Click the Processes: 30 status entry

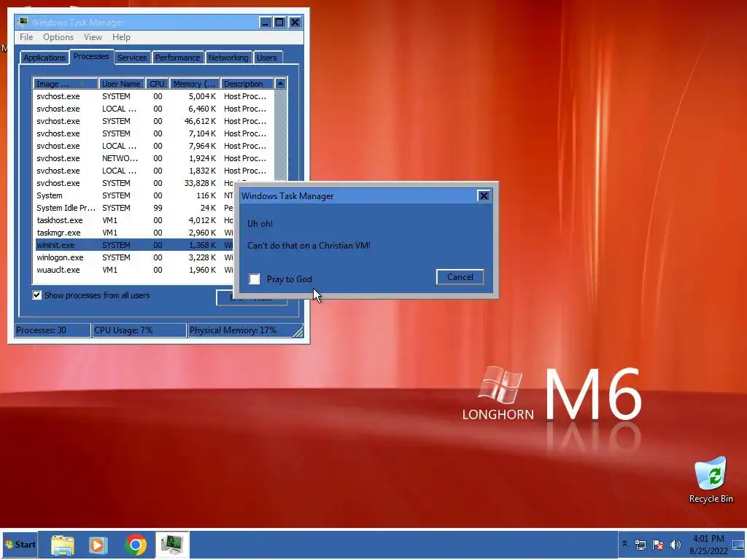point(53,330)
